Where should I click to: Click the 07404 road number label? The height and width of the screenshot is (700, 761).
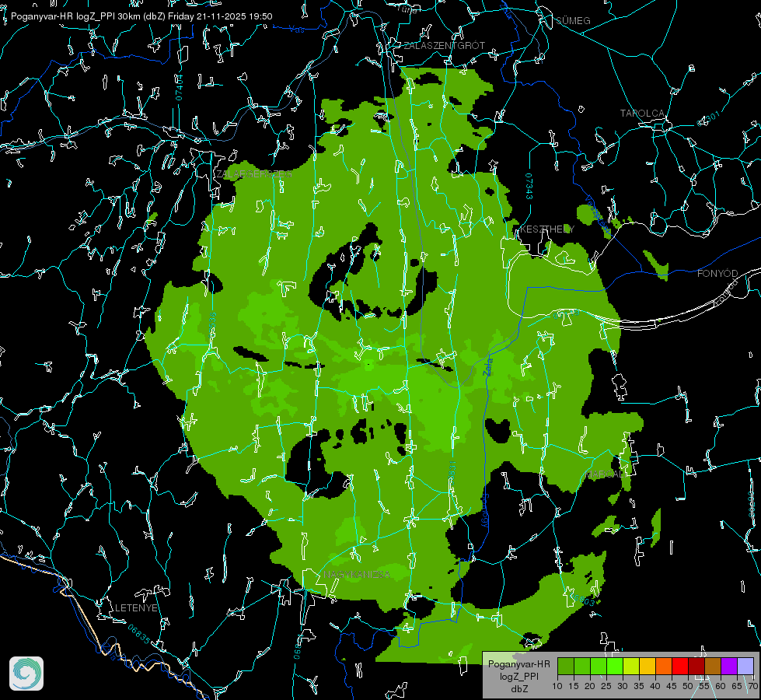point(179,88)
